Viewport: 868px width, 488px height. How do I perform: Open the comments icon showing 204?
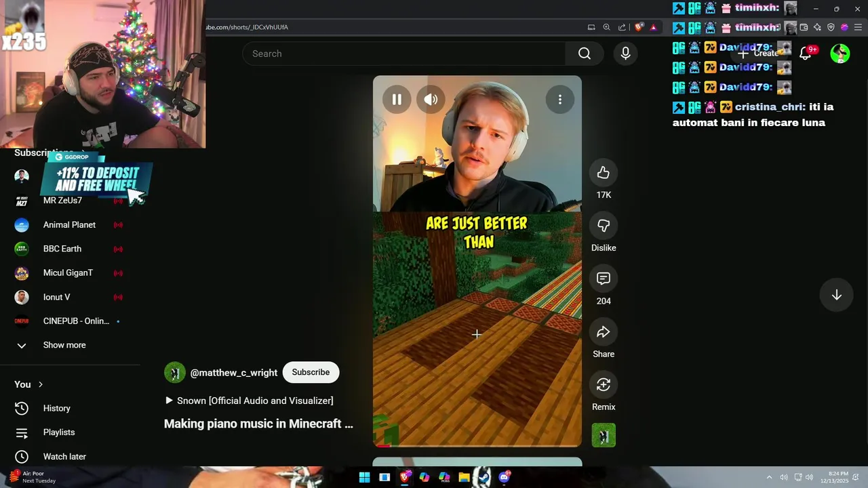point(604,279)
